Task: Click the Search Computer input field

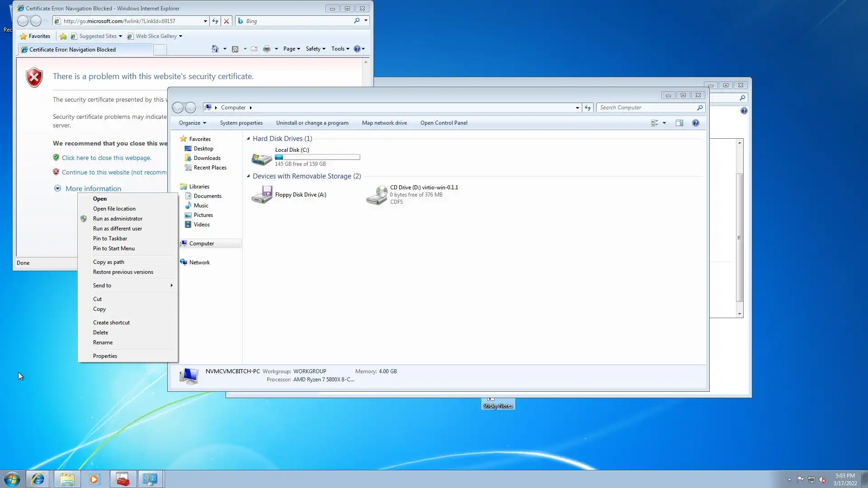Action: 646,108
